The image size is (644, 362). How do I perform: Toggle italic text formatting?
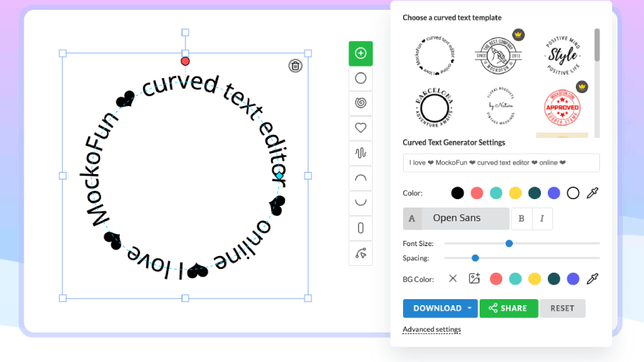click(542, 218)
